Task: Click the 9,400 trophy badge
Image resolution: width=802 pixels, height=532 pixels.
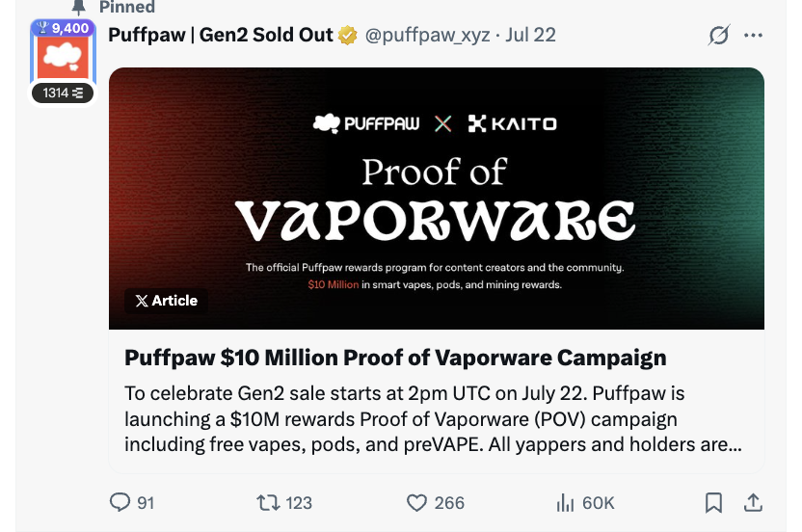Action: pos(64,28)
